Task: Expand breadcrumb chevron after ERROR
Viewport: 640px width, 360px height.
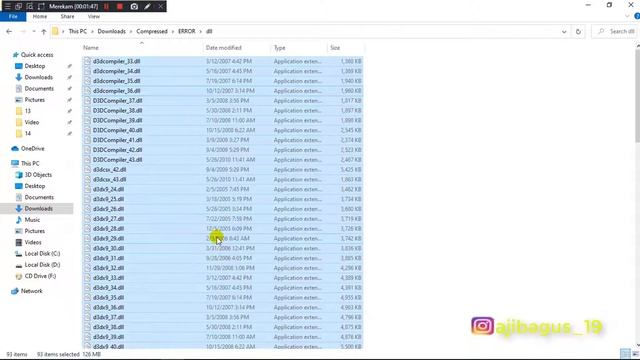Action: [x=200, y=31]
